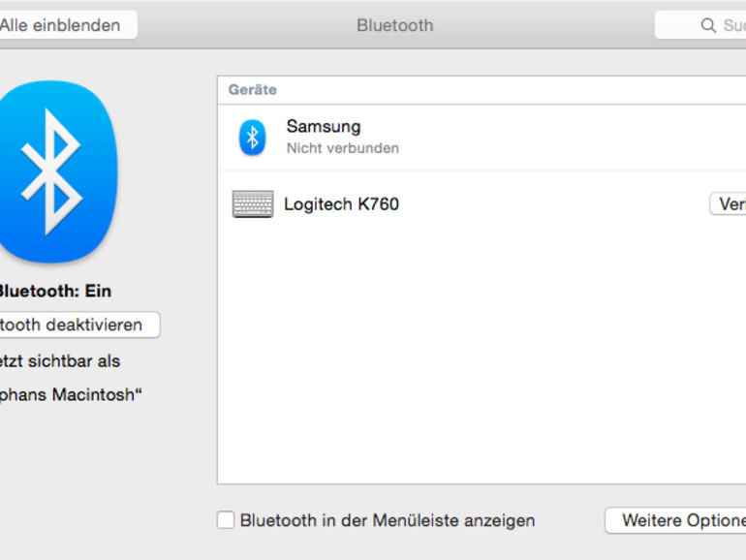This screenshot has width=746, height=560.
Task: Open Weitere Optionen button
Action: coord(675,520)
